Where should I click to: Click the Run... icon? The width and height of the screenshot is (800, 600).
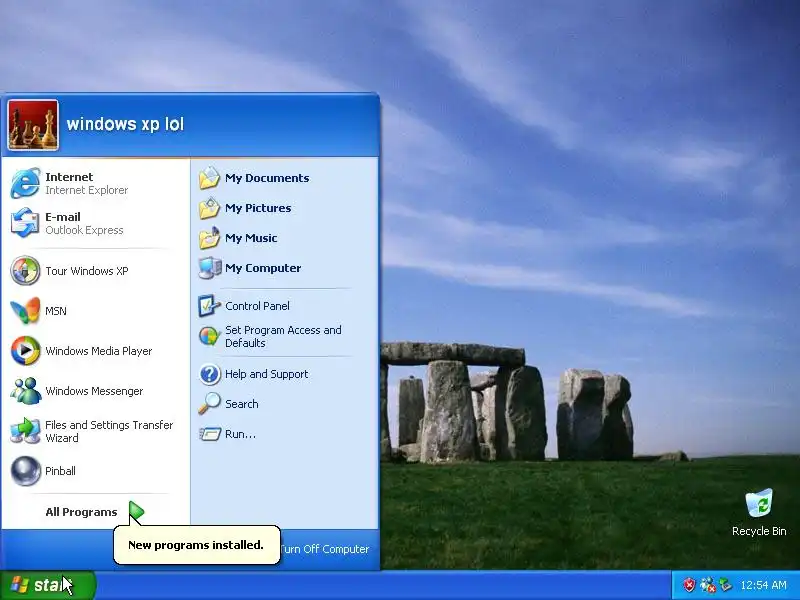click(x=209, y=434)
